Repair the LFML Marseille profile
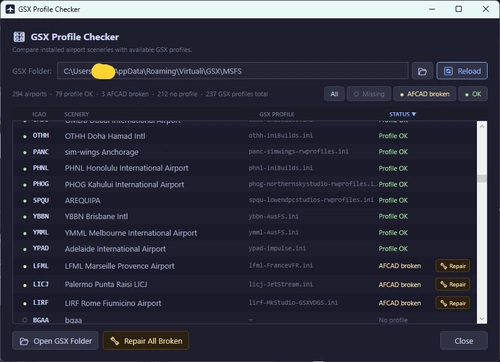Image resolution: width=500 pixels, height=362 pixels. point(453,266)
